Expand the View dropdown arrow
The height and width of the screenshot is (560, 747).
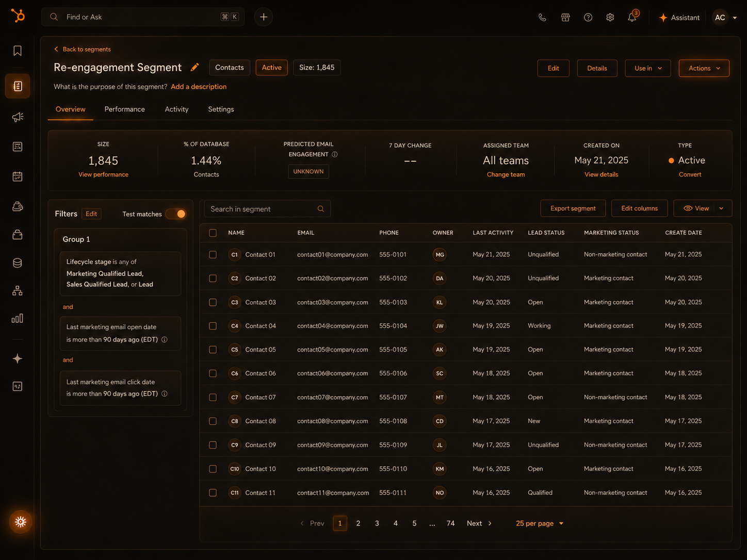[721, 208]
